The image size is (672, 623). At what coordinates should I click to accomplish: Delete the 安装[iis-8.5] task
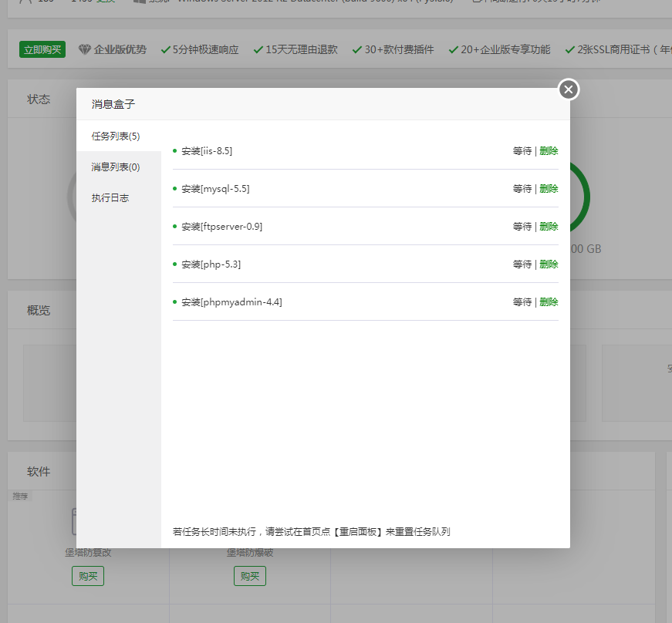pos(549,150)
